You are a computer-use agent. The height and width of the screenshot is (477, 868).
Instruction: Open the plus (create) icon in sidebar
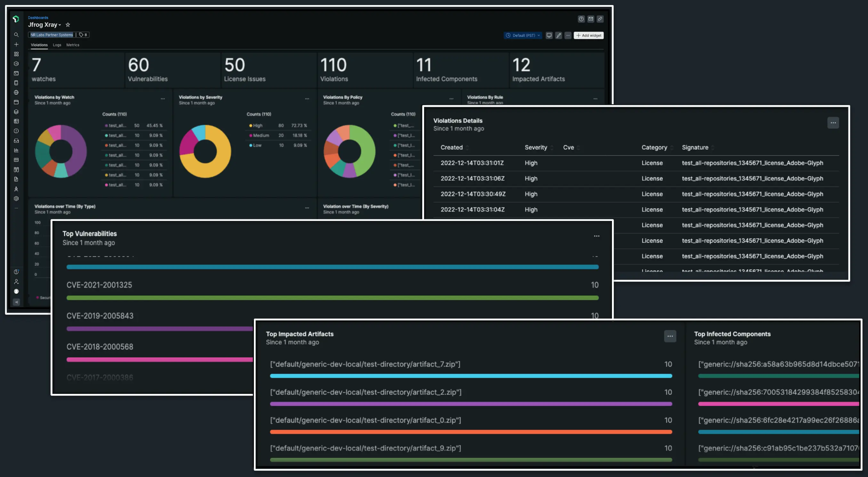[16, 44]
